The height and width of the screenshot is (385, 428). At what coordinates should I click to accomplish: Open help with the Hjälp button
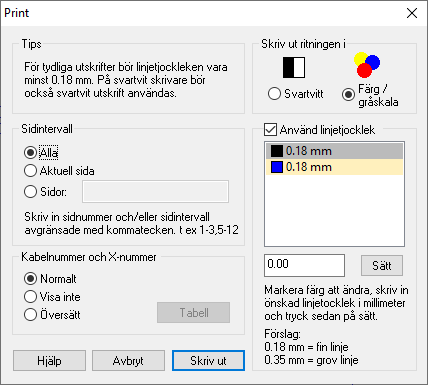[x=49, y=360]
